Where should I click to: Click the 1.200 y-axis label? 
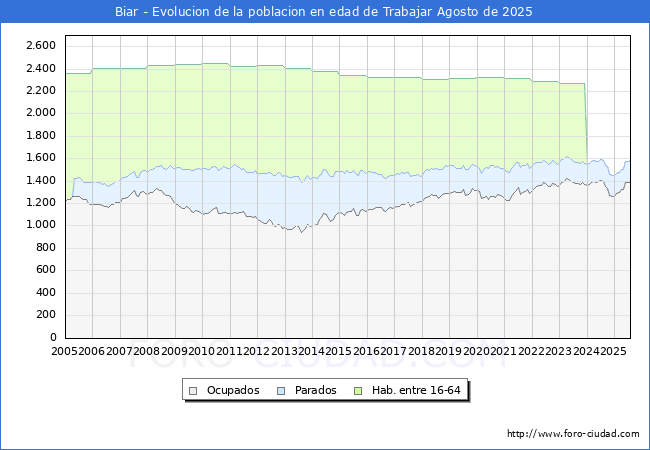pos(41,203)
